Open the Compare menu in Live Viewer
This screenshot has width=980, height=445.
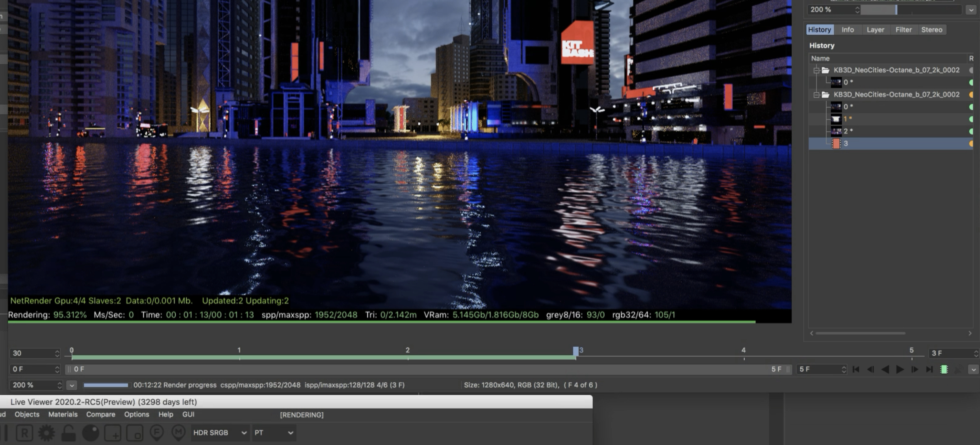pos(100,414)
